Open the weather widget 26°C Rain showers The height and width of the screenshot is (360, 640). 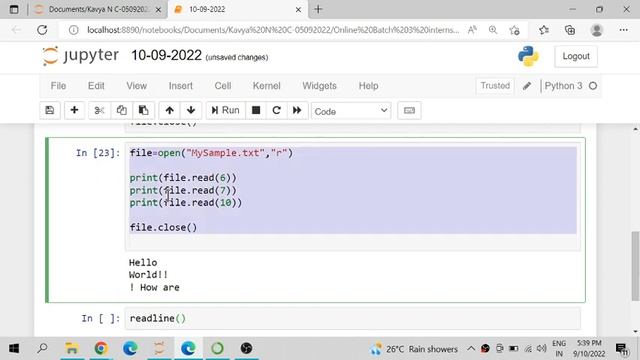pyautogui.click(x=414, y=349)
